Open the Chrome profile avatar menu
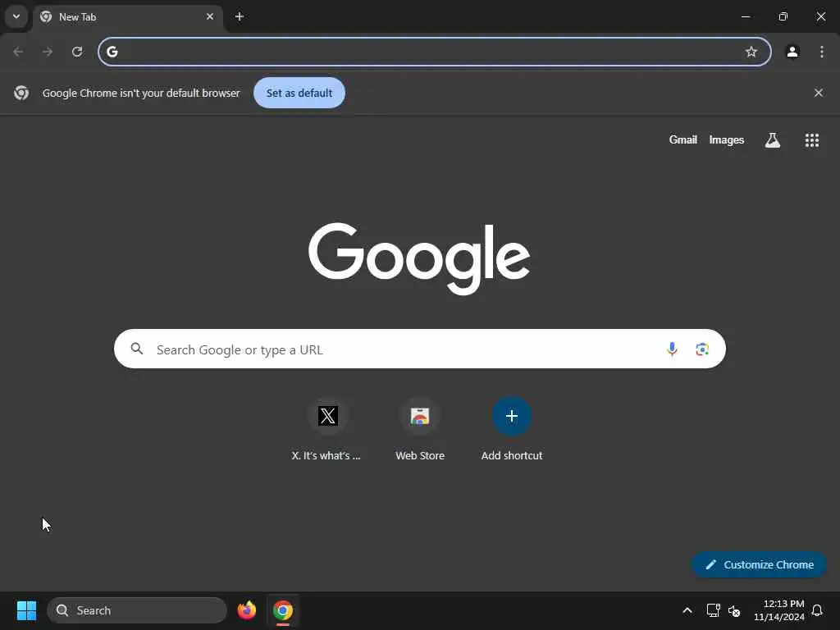 pos(792,52)
